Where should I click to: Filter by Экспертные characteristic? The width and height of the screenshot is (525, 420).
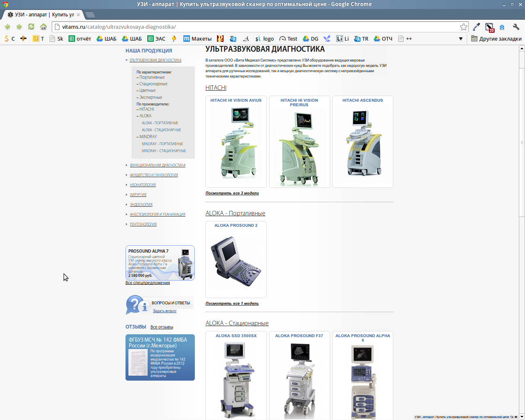[x=151, y=97]
